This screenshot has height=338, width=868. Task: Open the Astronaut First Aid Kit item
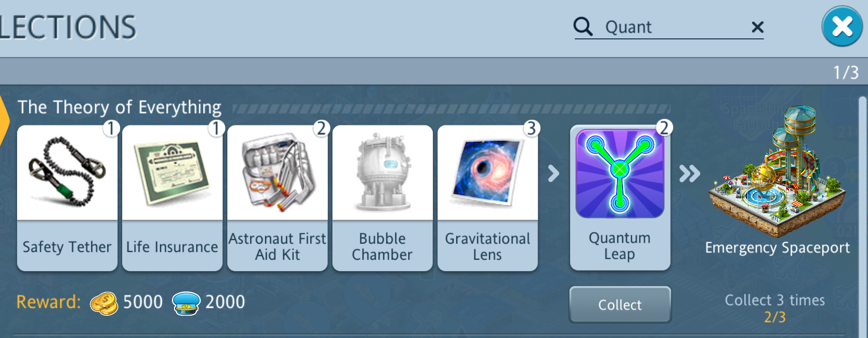click(278, 198)
